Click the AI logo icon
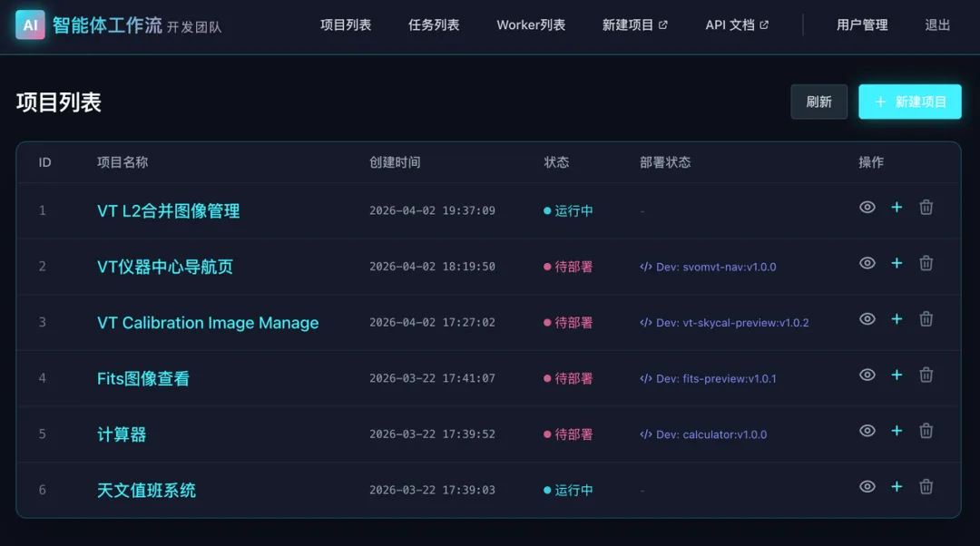The image size is (980, 546). tap(30, 25)
